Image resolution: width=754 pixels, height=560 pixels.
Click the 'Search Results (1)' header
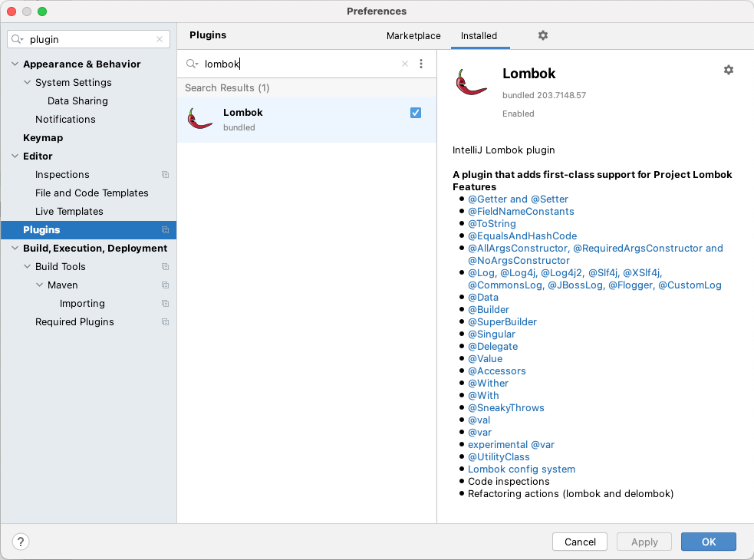coord(227,88)
